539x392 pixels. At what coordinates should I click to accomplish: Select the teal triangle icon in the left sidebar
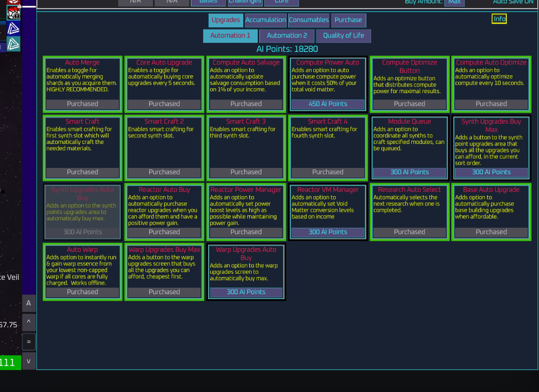13,43
